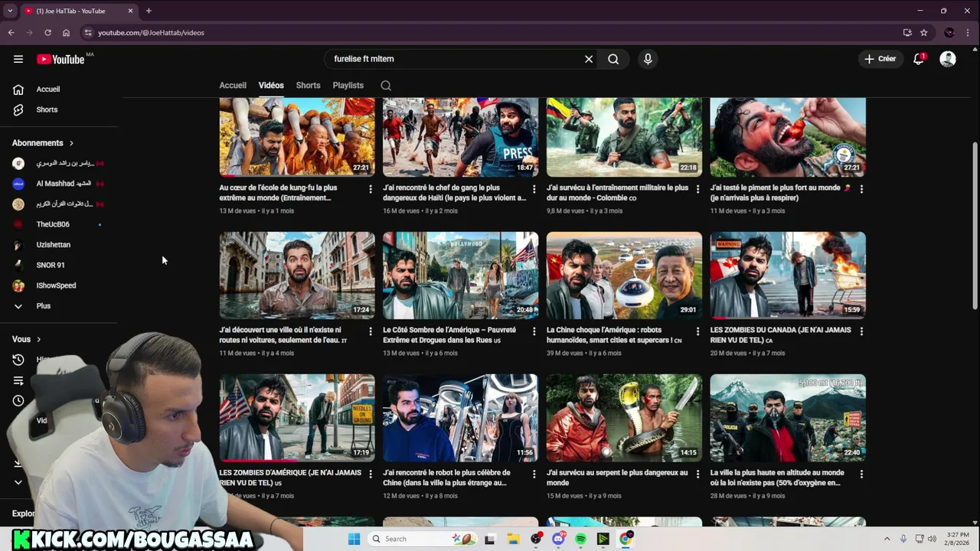Play the Haïti gang video thumbnail
The width and height of the screenshot is (980, 551).
461,137
